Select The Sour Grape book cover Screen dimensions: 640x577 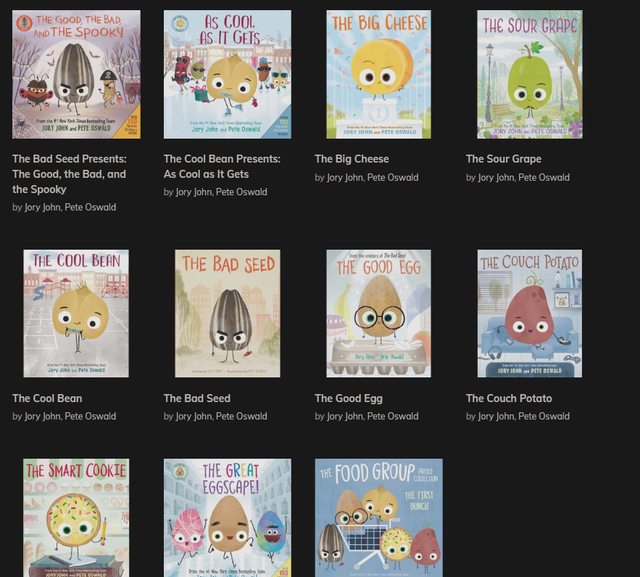click(530, 74)
